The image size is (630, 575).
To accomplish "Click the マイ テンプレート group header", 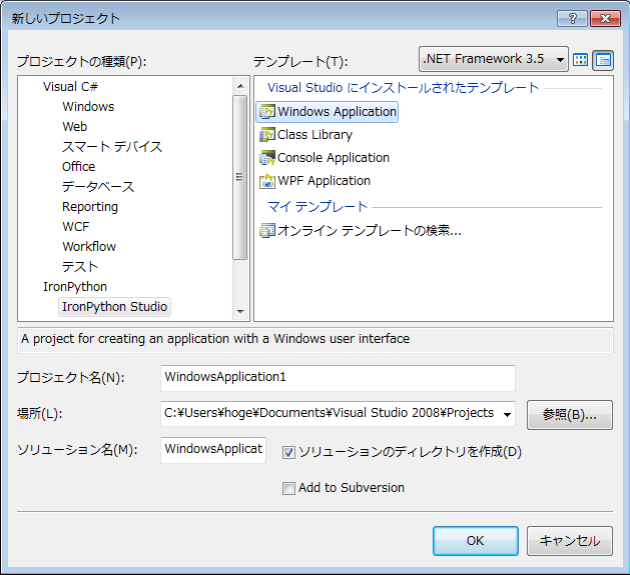I will pyautogui.click(x=317, y=207).
